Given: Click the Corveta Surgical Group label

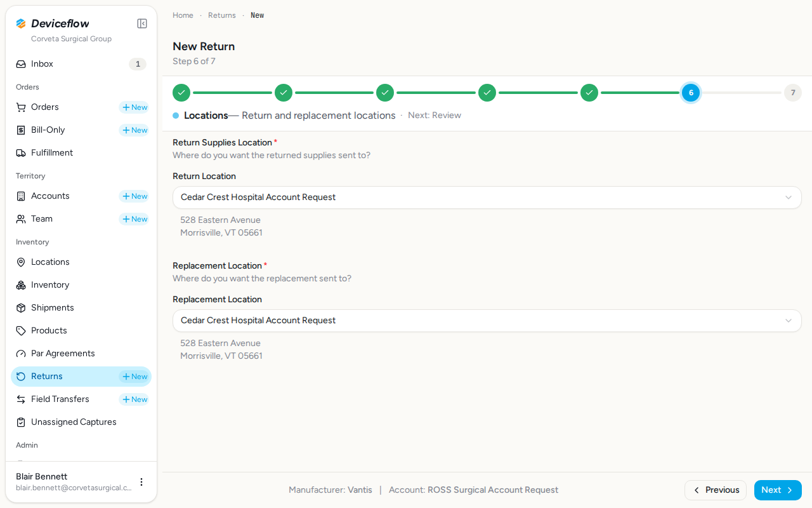Looking at the screenshot, I should pos(71,39).
